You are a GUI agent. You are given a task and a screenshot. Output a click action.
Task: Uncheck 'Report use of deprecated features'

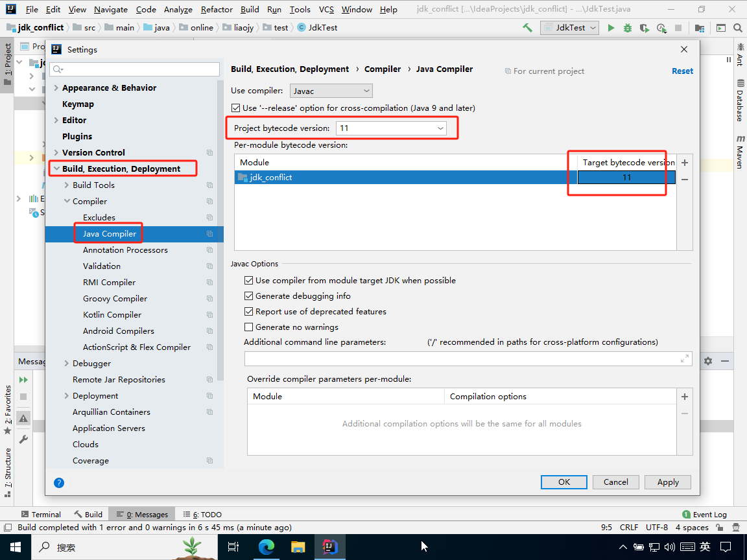tap(249, 311)
